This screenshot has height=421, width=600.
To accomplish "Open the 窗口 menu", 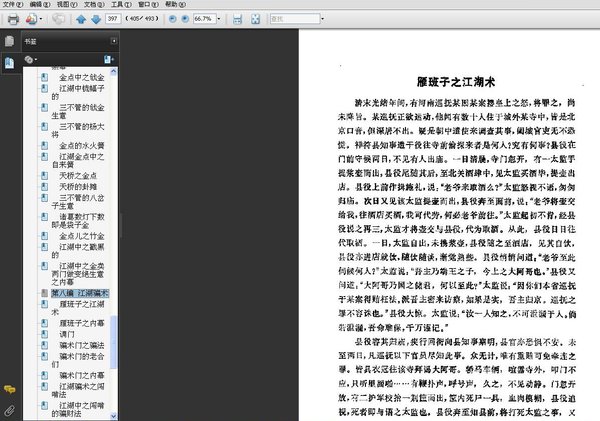I will click(x=148, y=4).
